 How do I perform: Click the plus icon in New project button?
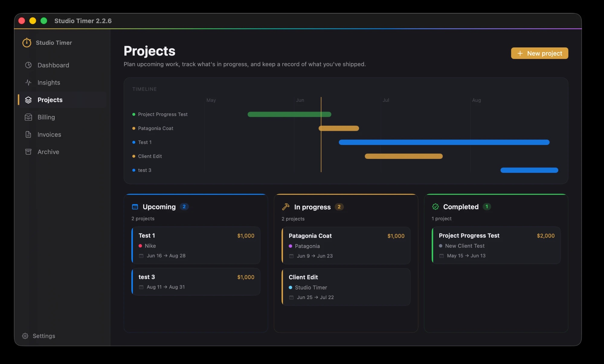[x=520, y=53]
